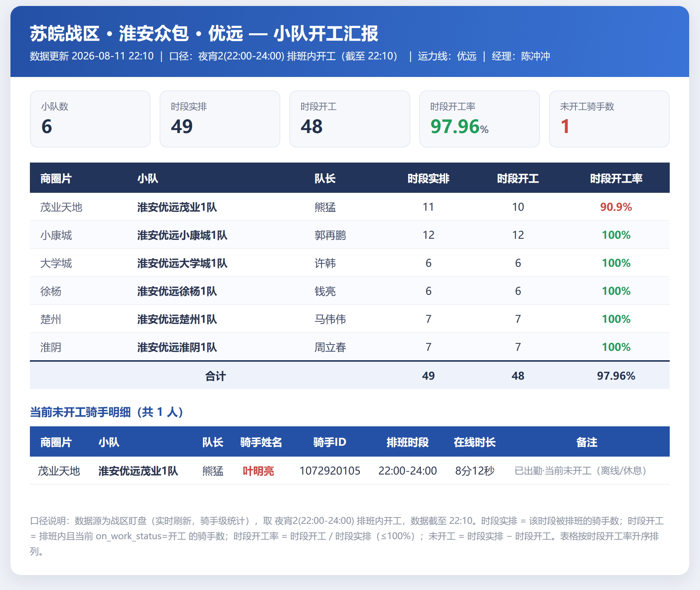Click the 时段开工率 column header

pyautogui.click(x=616, y=178)
